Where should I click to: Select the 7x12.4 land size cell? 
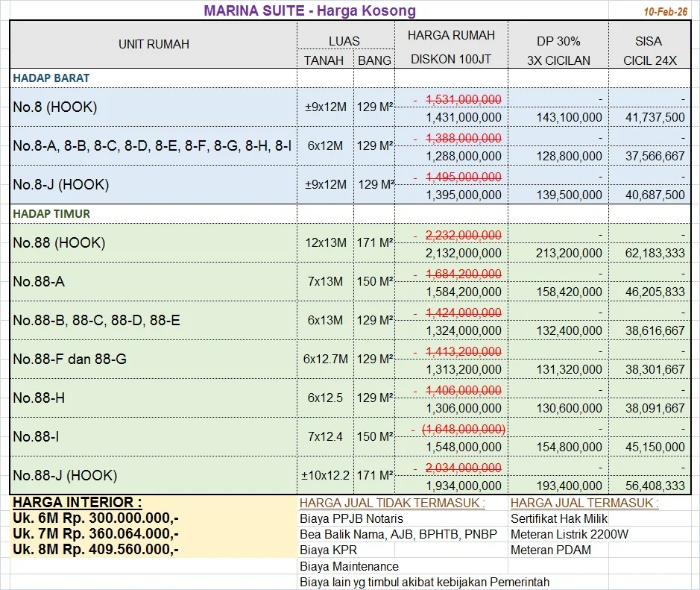coord(325,437)
